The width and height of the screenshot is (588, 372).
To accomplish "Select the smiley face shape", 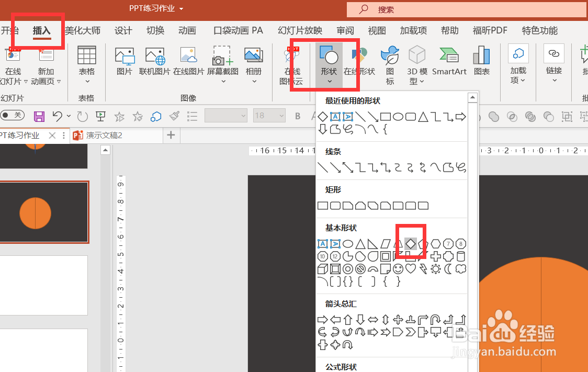I will click(398, 269).
